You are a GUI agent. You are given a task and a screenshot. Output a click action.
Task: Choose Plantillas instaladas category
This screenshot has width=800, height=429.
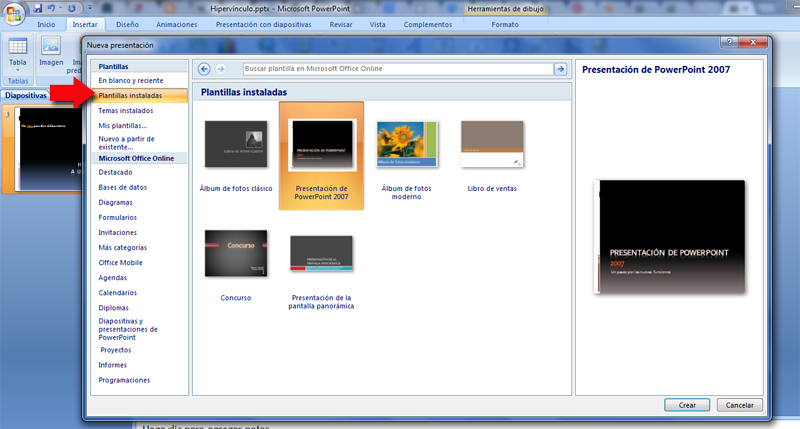click(x=139, y=95)
